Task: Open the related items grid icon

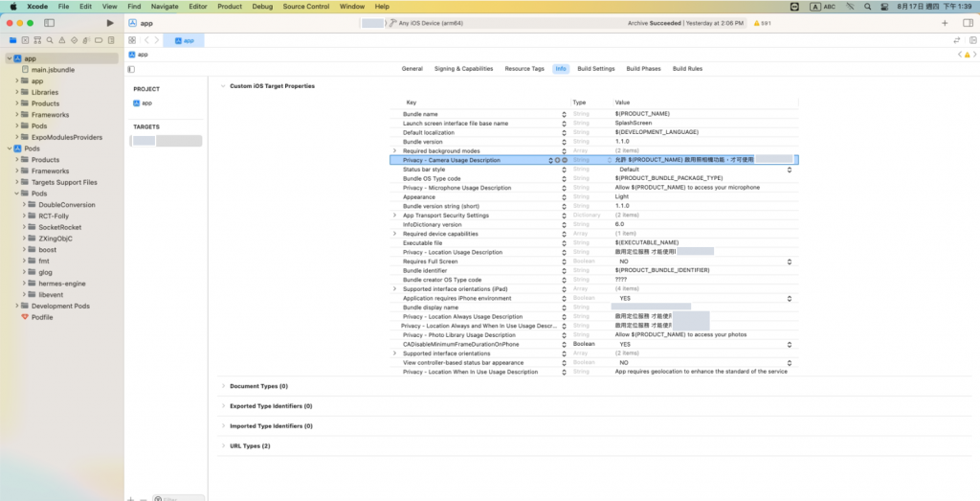Action: (132, 40)
